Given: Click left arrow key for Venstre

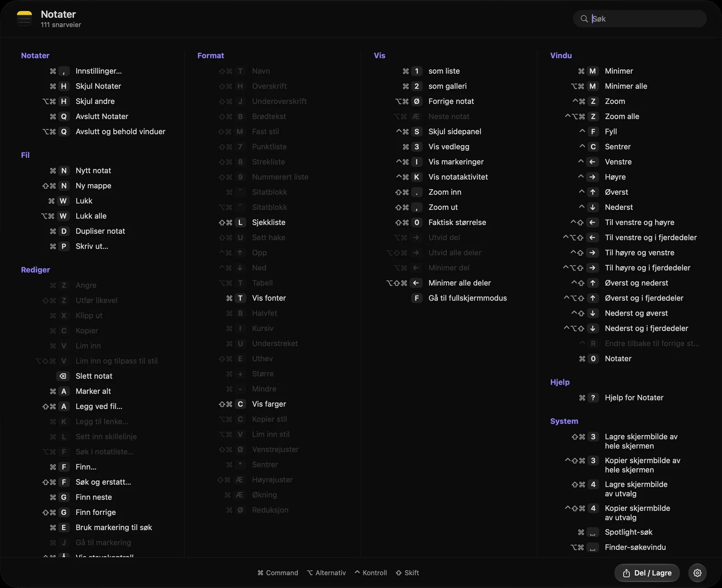Looking at the screenshot, I should [592, 162].
